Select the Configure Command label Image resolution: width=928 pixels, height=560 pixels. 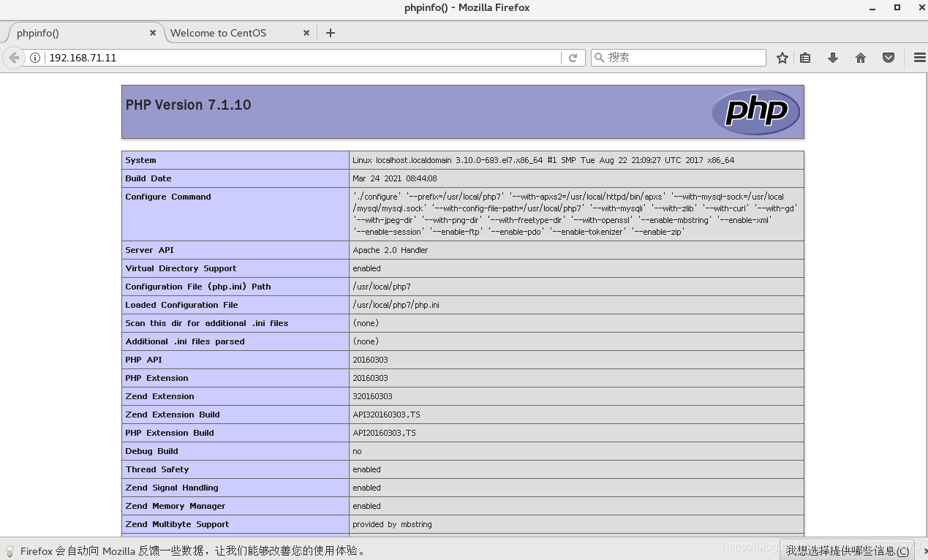(x=168, y=197)
